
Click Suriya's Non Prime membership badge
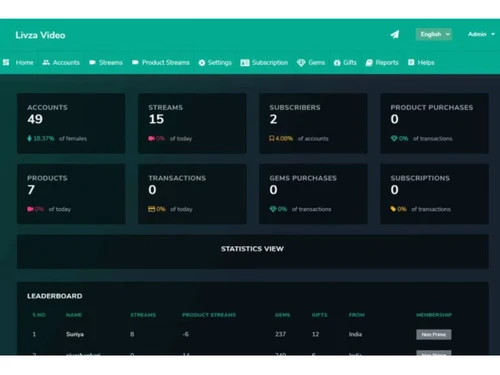click(434, 334)
